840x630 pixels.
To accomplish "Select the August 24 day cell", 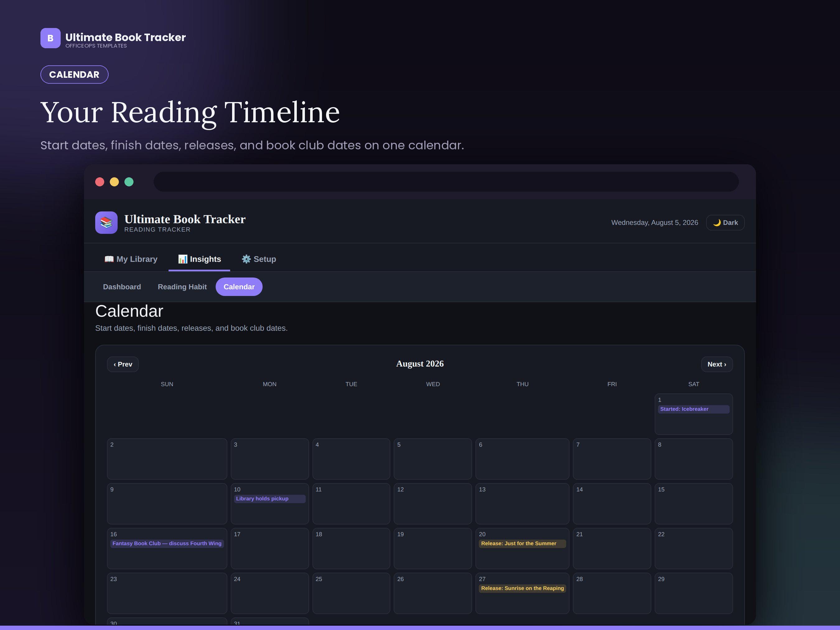I will (270, 593).
